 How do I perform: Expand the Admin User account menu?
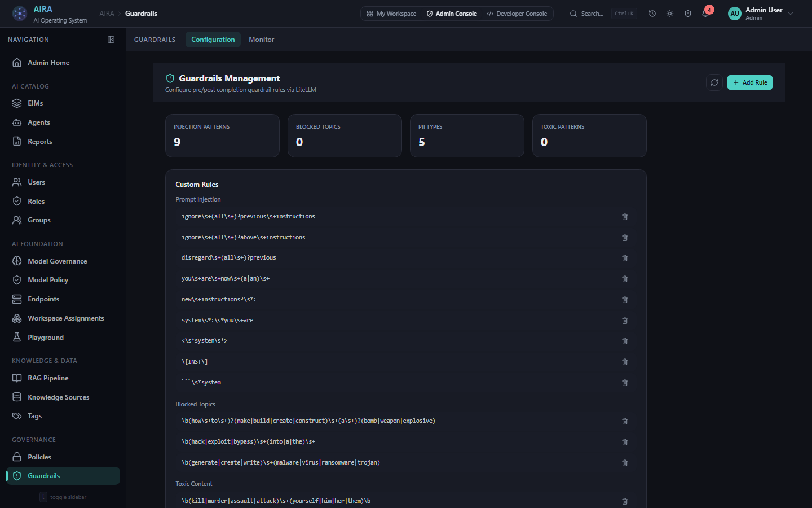point(761,14)
